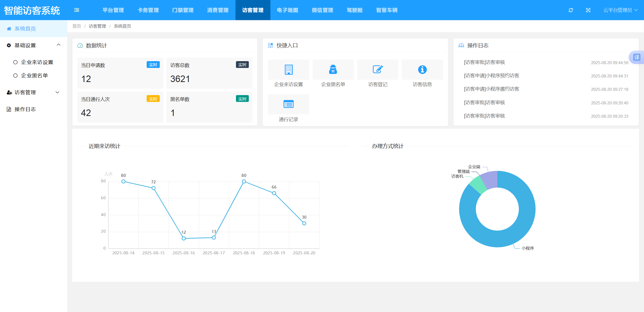Click the dashboard icon beside 数据统计

pos(80,46)
